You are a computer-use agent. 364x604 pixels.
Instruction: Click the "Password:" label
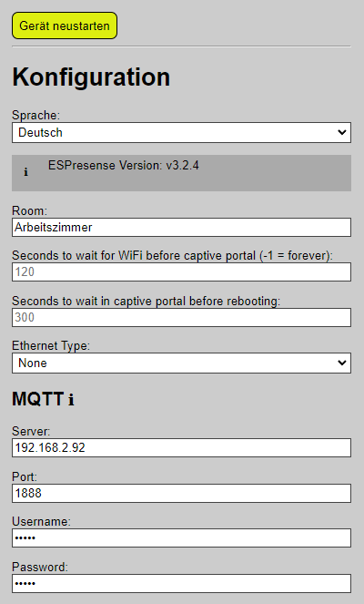pyautogui.click(x=40, y=567)
